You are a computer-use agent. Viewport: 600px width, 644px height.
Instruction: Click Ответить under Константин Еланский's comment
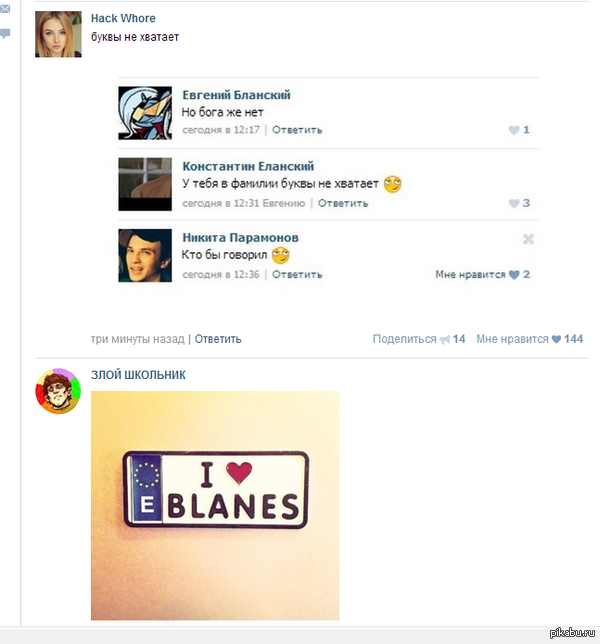pos(343,203)
